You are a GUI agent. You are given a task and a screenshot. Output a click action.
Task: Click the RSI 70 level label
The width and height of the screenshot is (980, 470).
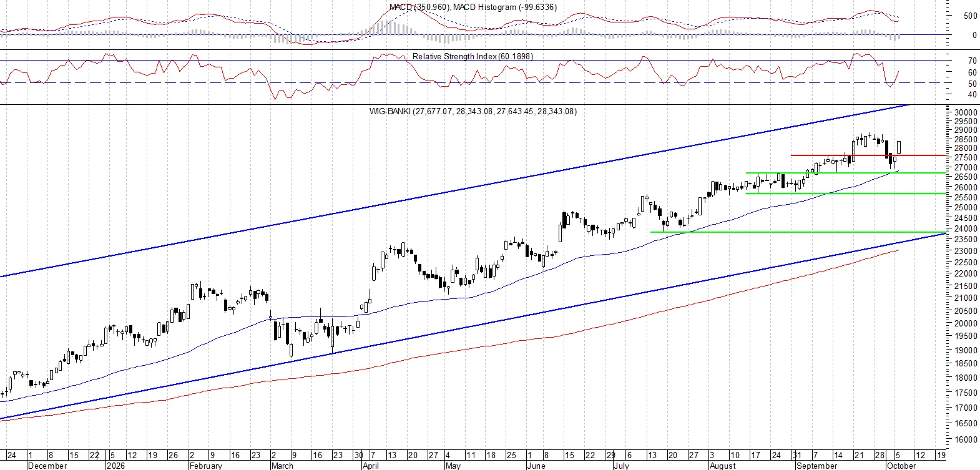coord(972,61)
